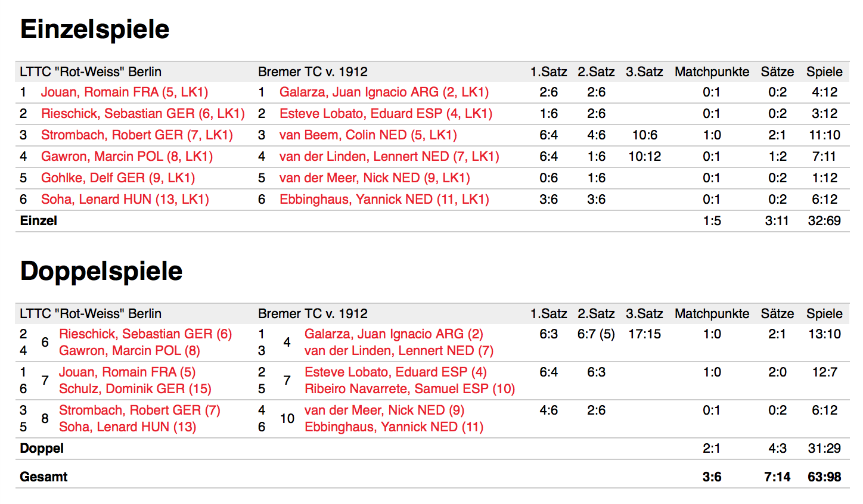Open Jouan, Romain link in Einzelspiele table
Viewport: 863px width, 504px height.
coord(124,92)
